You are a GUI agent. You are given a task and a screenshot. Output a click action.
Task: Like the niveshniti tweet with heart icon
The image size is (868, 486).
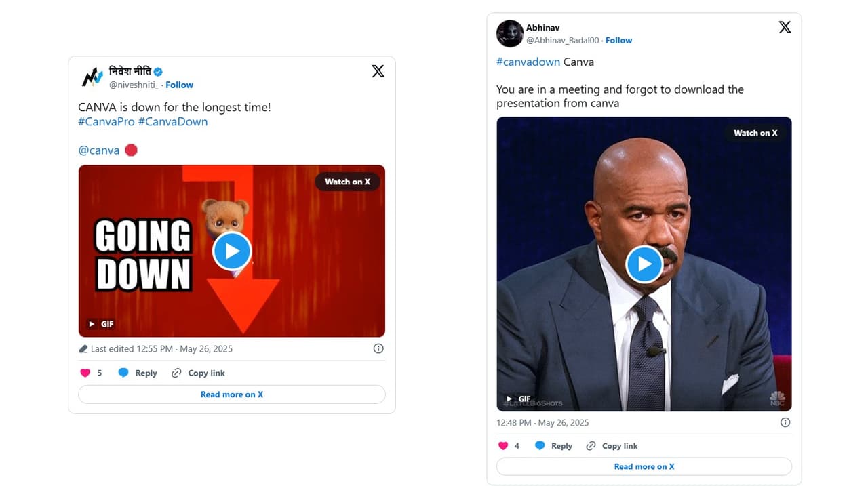(x=85, y=373)
